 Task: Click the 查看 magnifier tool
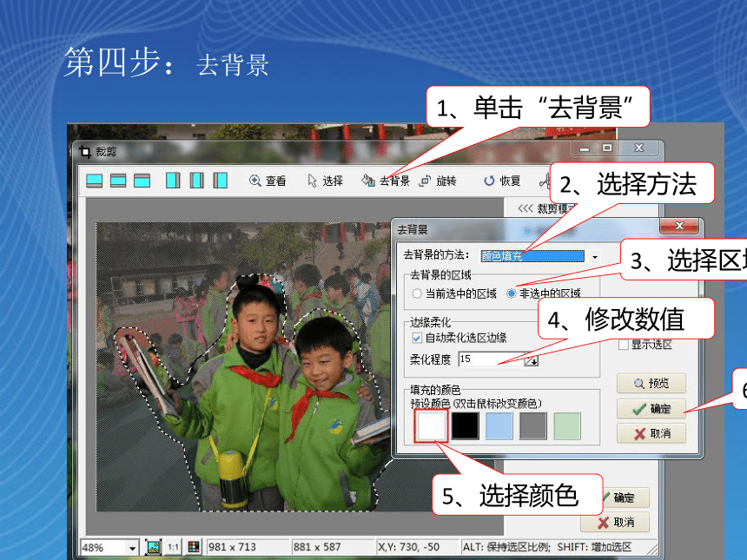pyautogui.click(x=268, y=181)
